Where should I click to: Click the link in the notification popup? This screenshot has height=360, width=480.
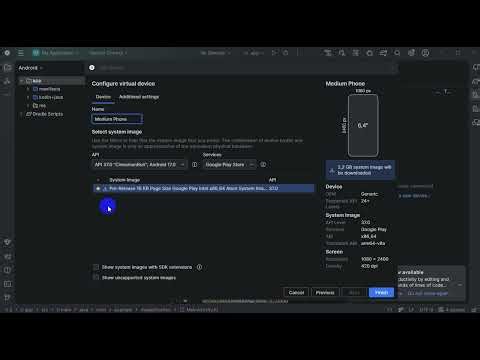427,293
